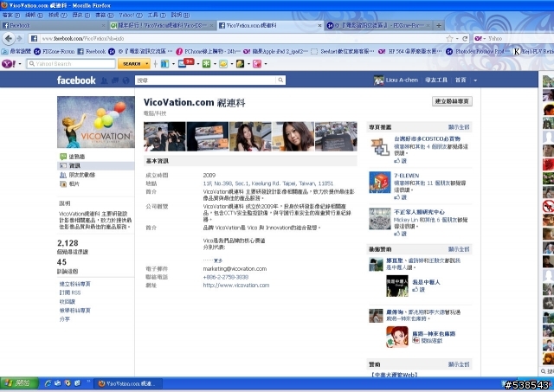
Task: Click 尋友工具 in the Facebook top bar
Action: pos(436,80)
